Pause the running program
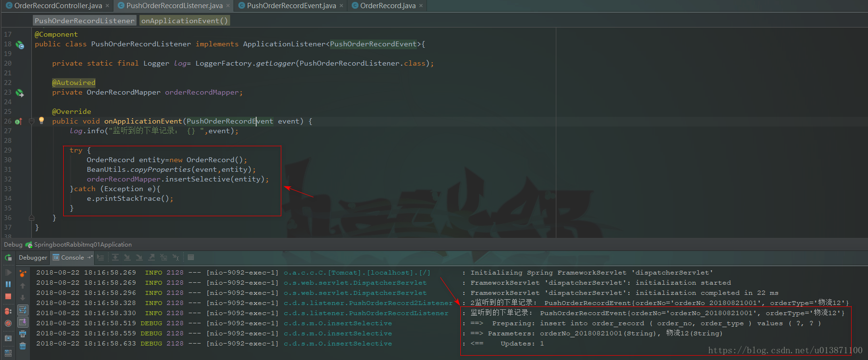Viewport: 868px width, 360px height. click(x=8, y=284)
